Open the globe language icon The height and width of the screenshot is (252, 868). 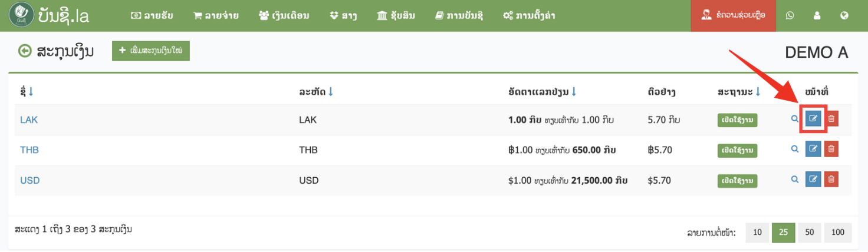(x=844, y=16)
